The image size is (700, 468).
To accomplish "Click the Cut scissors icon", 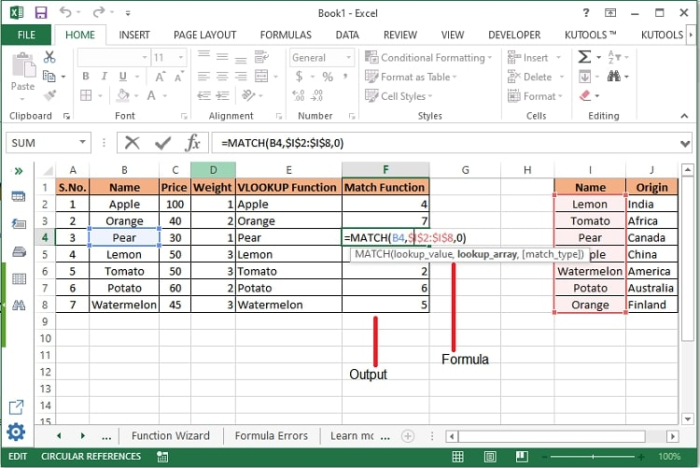I will [49, 57].
